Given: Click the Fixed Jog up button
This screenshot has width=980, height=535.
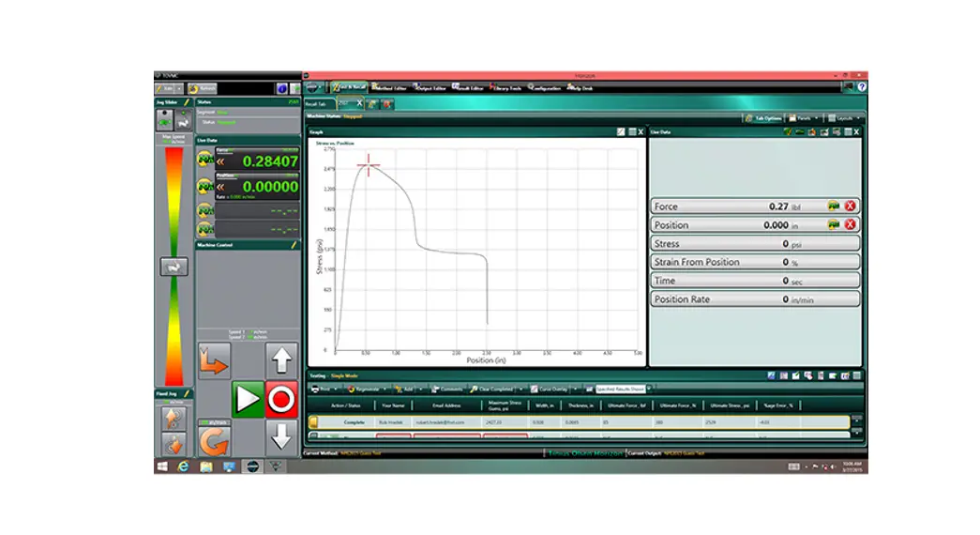Looking at the screenshot, I should tap(173, 418).
